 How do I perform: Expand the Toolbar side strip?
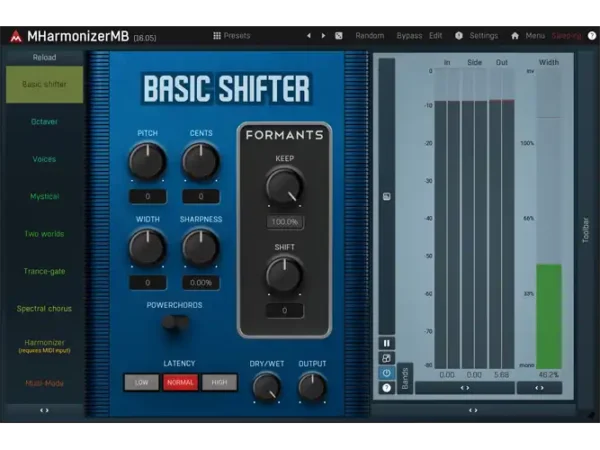(585, 230)
